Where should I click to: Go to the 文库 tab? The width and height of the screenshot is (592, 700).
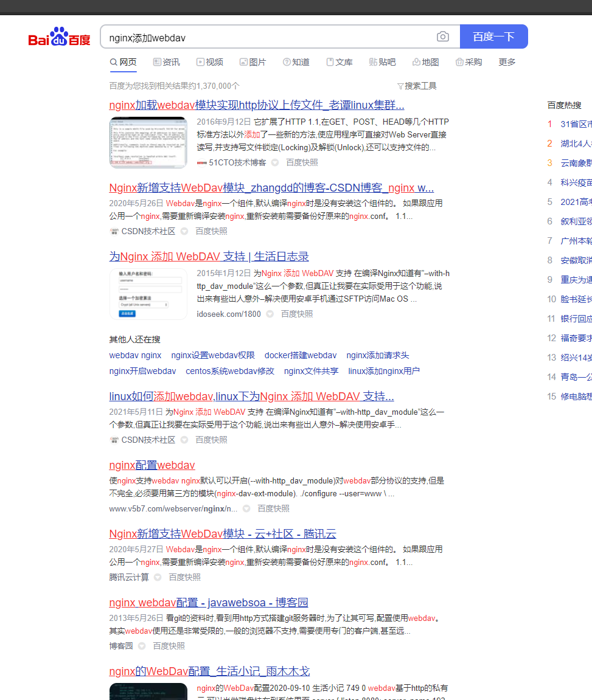(x=340, y=62)
